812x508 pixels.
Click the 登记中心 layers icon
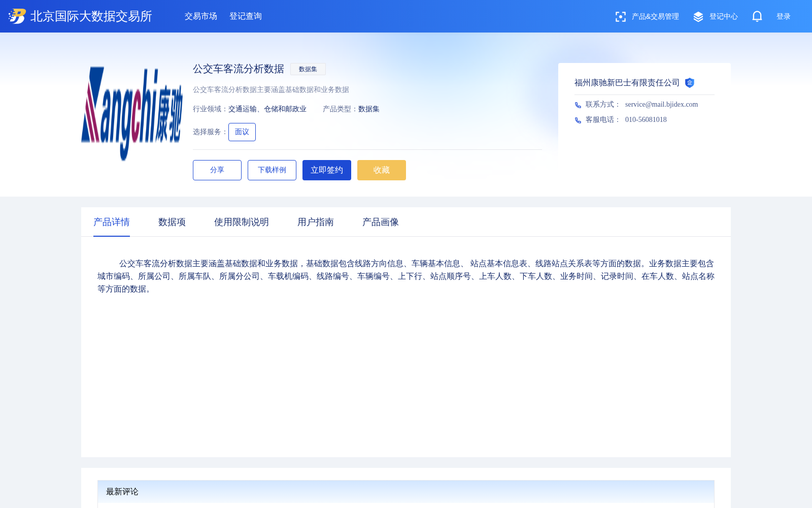pos(698,17)
